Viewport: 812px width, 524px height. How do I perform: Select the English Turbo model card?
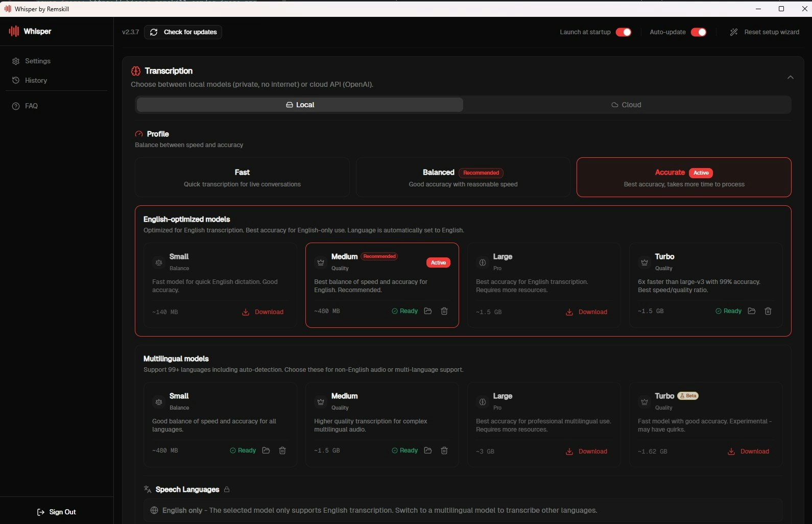tap(706, 285)
